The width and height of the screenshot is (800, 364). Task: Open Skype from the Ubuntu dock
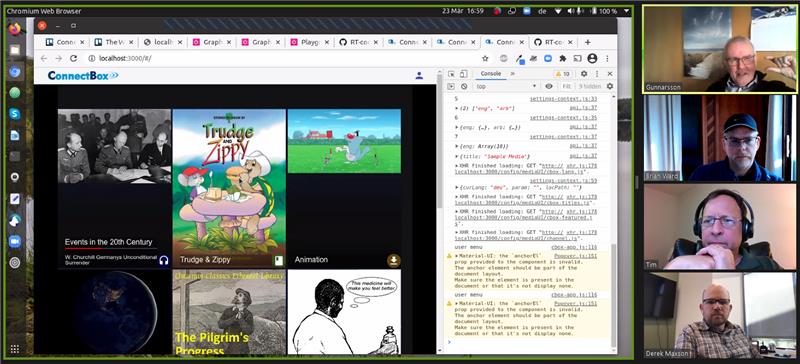[x=15, y=114]
